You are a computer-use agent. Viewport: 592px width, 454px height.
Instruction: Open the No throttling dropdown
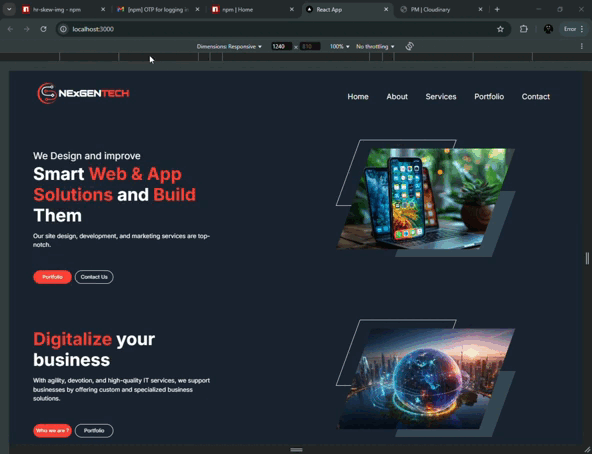click(x=375, y=46)
